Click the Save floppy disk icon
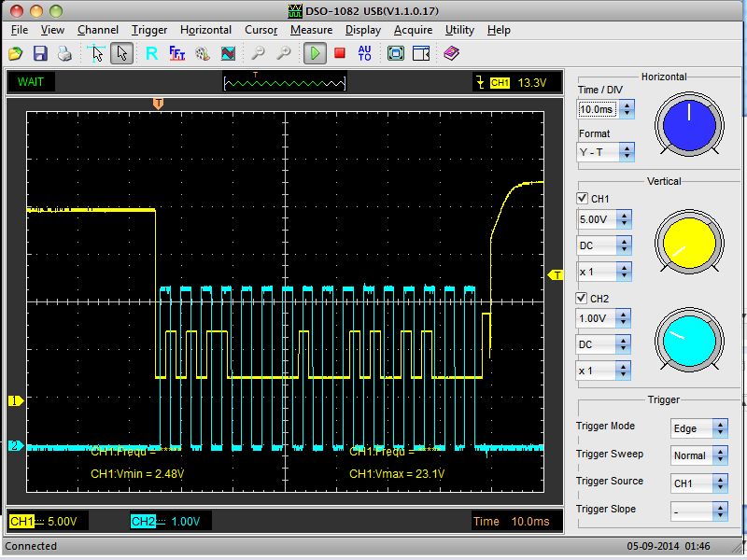 click(x=40, y=53)
